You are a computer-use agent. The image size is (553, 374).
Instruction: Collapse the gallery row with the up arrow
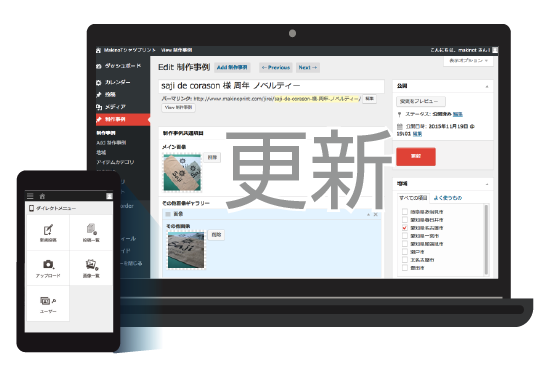click(368, 215)
